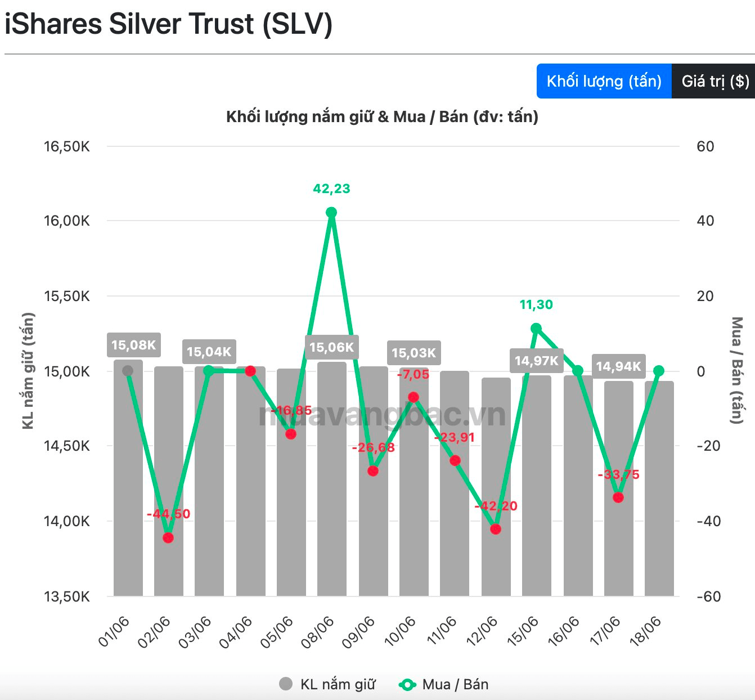Click the 15,06K bar label
This screenshot has height=700, width=755.
[x=332, y=347]
